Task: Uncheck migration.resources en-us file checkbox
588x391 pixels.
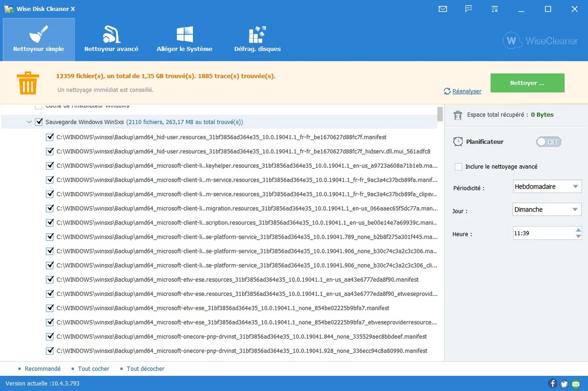Action: pyautogui.click(x=49, y=208)
